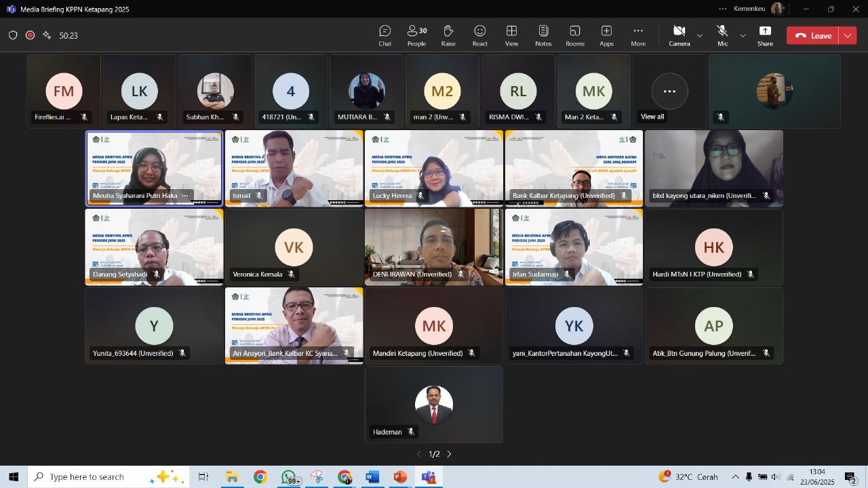
Task: Share screen content
Action: point(765,35)
